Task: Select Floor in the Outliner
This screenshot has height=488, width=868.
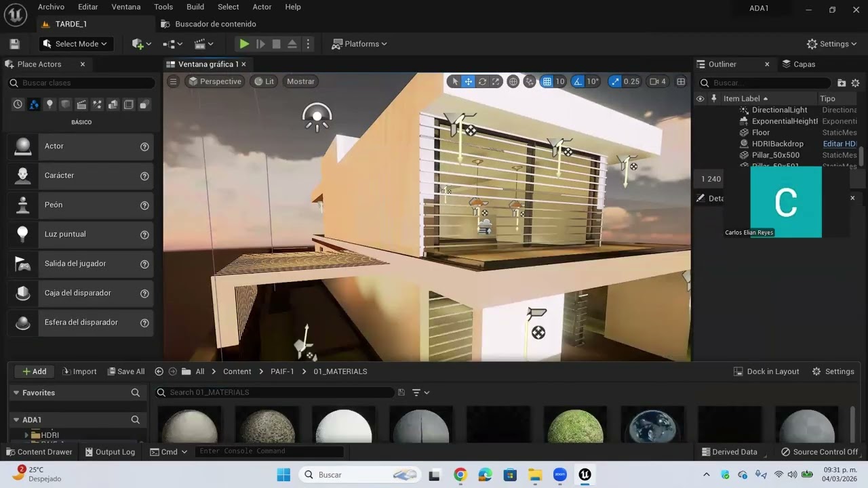Action: click(x=761, y=133)
